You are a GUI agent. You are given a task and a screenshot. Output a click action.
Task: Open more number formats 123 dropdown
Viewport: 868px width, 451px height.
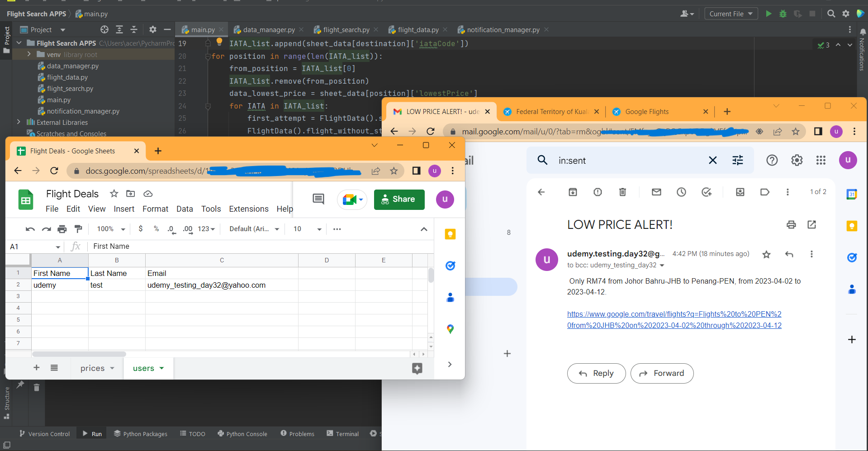coord(206,229)
